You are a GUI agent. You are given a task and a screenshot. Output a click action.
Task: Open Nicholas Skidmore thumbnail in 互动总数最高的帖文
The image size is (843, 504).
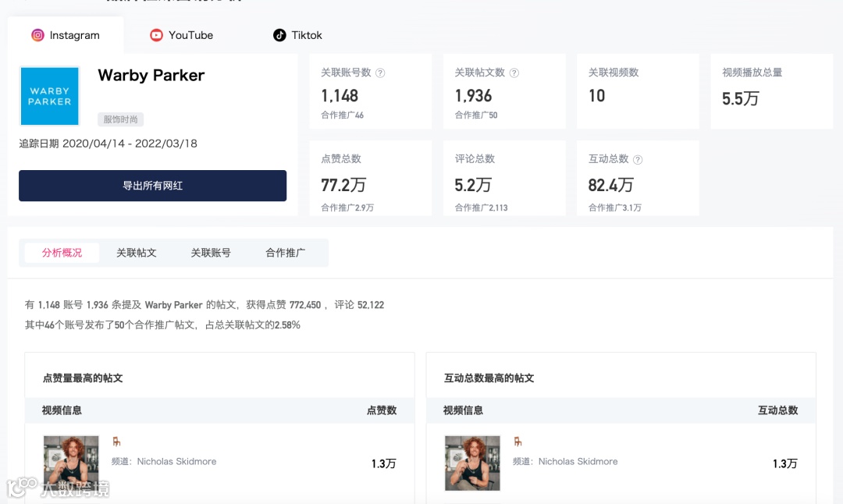click(472, 463)
